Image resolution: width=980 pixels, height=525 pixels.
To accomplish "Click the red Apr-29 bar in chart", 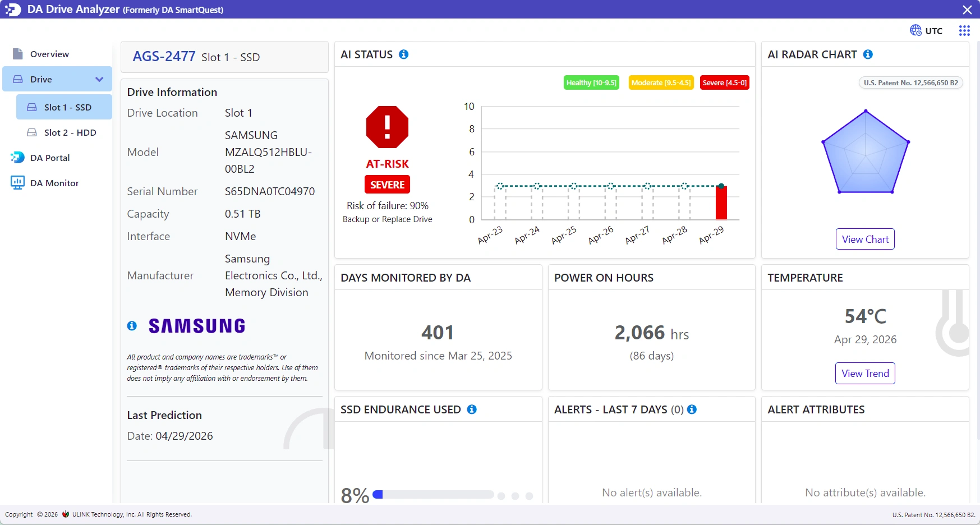I will click(721, 202).
